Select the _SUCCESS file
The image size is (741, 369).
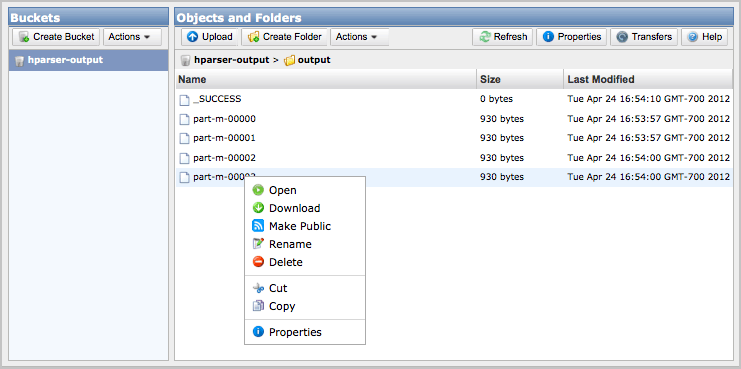coord(217,99)
